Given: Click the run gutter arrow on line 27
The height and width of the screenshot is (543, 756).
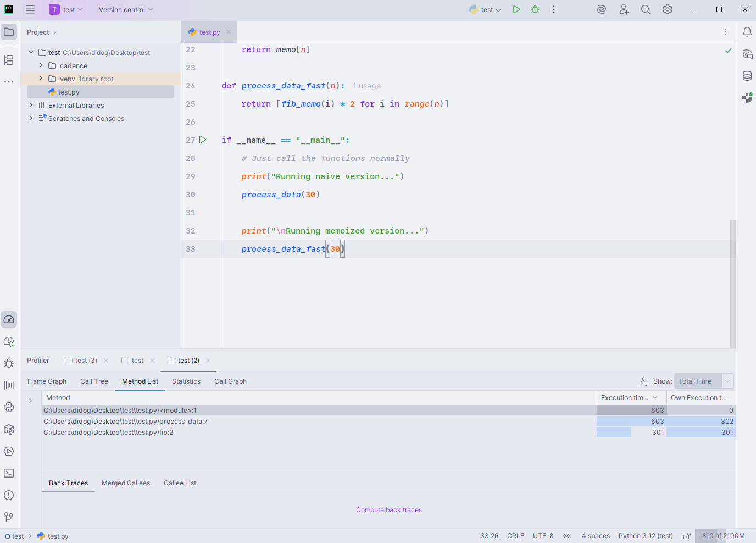Looking at the screenshot, I should 203,140.
